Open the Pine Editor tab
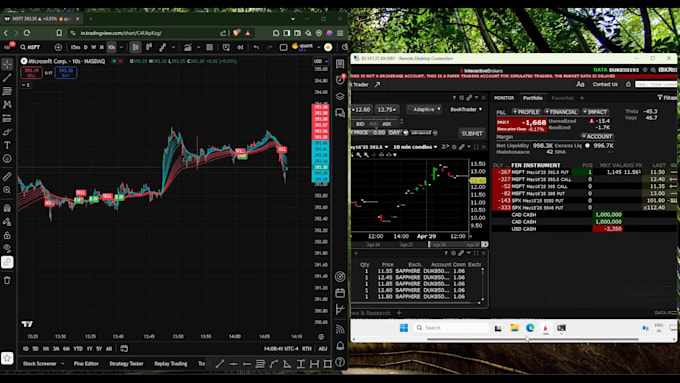This screenshot has width=680, height=383. (x=86, y=363)
